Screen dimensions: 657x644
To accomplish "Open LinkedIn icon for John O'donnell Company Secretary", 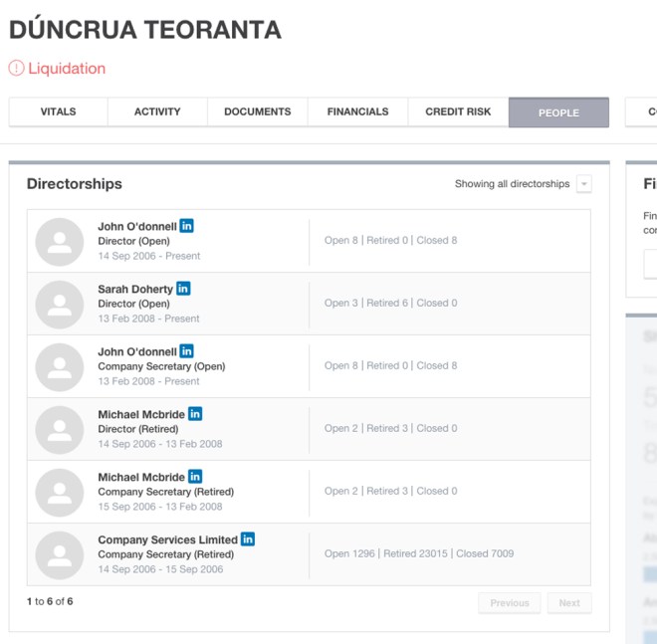I will pyautogui.click(x=186, y=350).
